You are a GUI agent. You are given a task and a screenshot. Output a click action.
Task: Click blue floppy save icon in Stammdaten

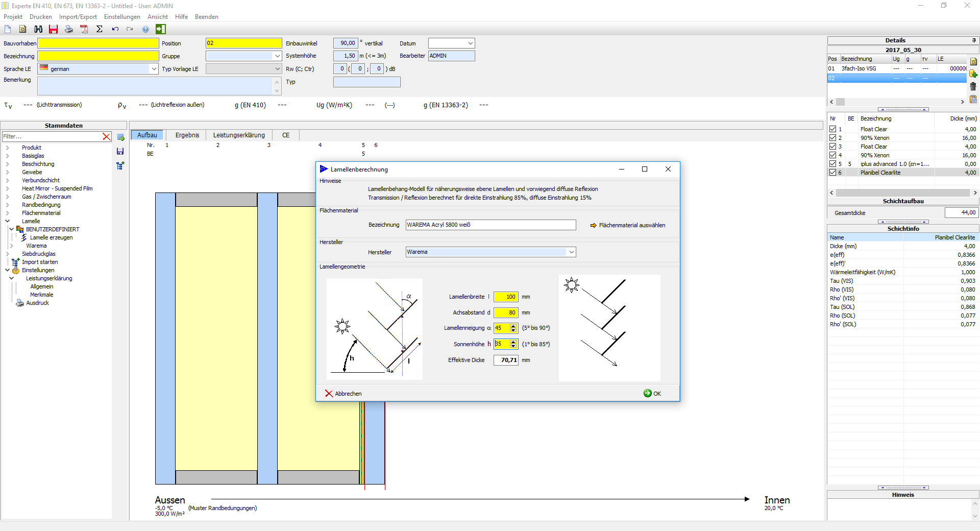tap(120, 151)
